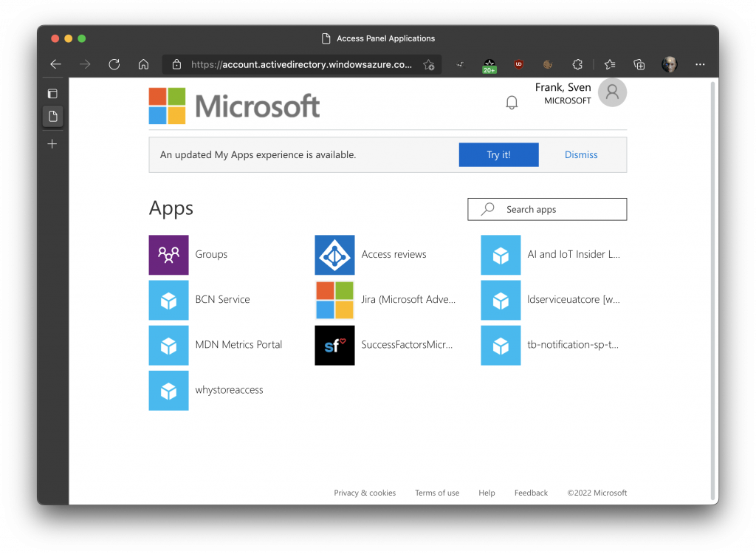Launch the Access reviews app

click(334, 255)
